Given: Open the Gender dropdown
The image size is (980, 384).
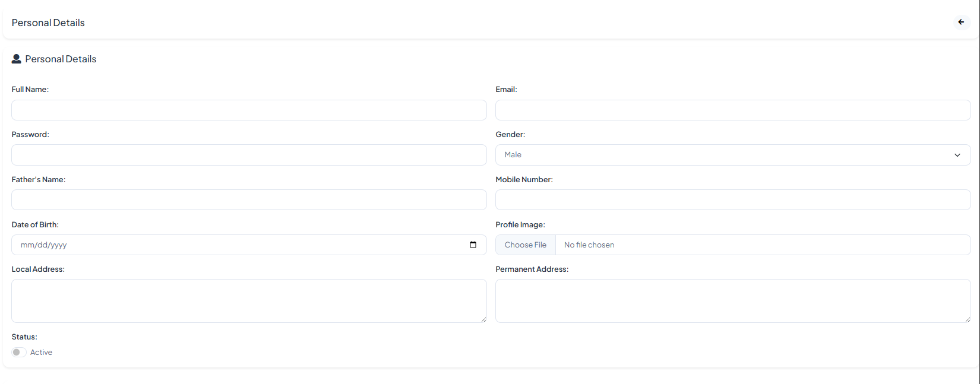Looking at the screenshot, I should pyautogui.click(x=733, y=154).
